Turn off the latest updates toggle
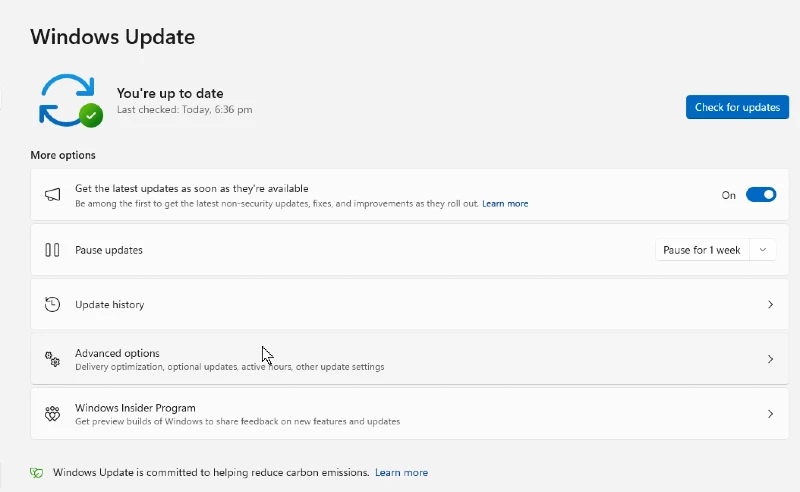 tap(761, 194)
